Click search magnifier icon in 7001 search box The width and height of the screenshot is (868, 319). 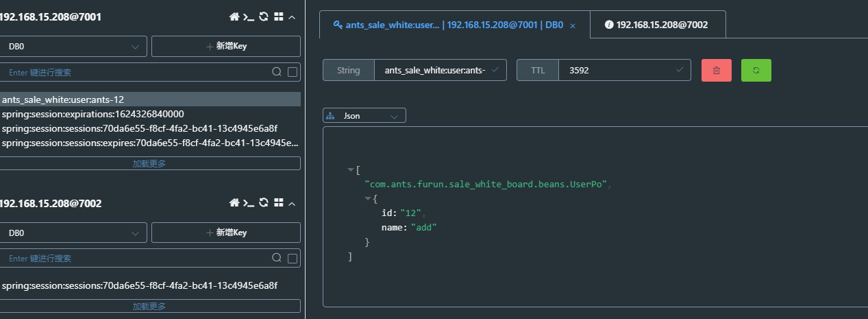(277, 72)
